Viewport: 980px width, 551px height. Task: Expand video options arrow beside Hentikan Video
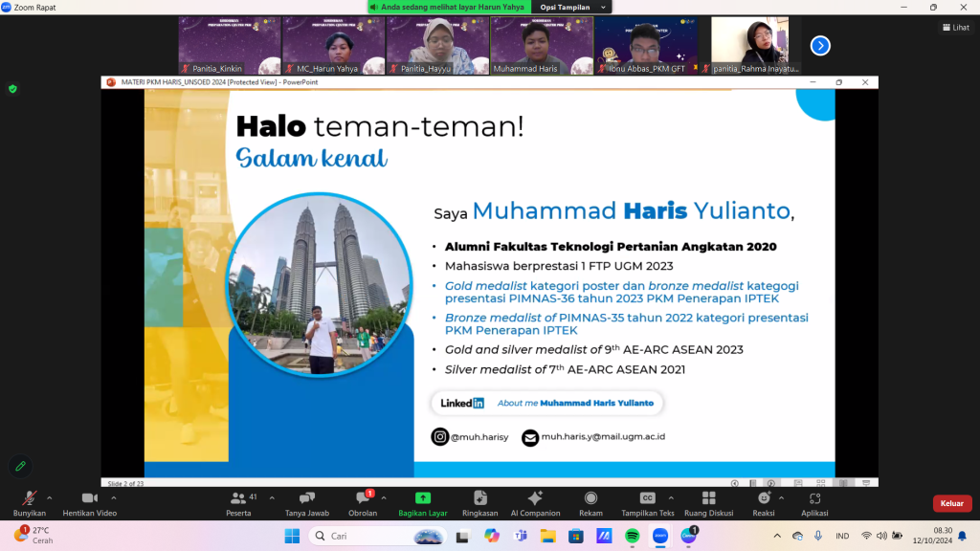tap(114, 497)
